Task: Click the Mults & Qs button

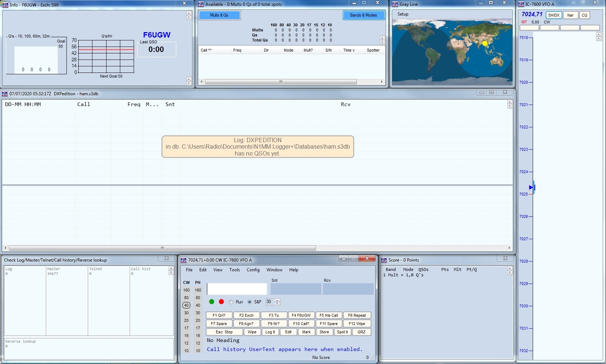Action: pyautogui.click(x=219, y=15)
